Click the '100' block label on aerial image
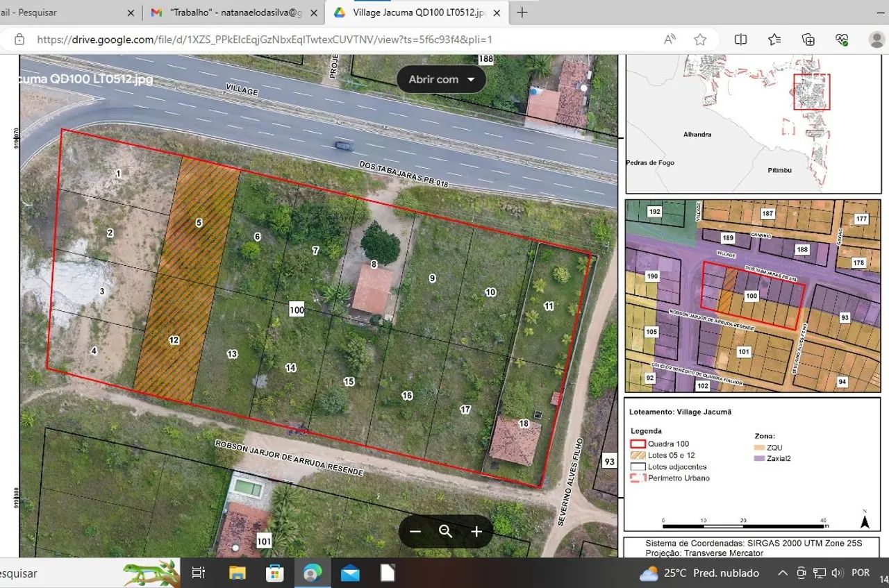 297,310
